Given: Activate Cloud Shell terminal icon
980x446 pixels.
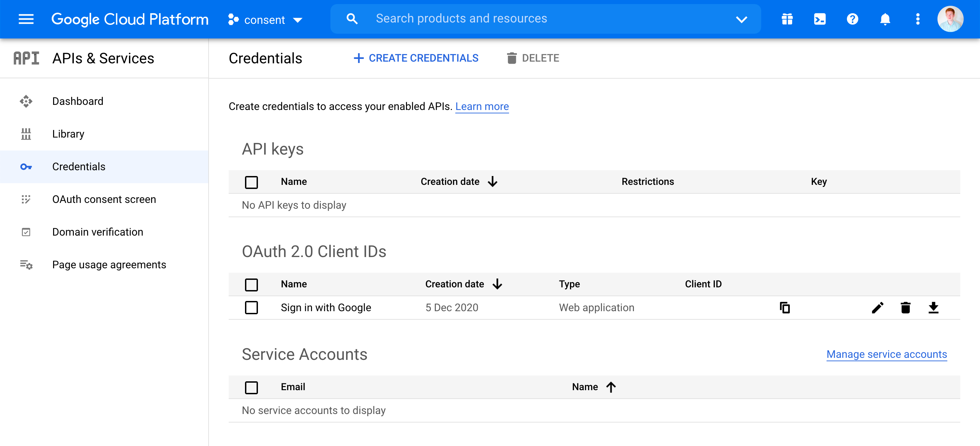Looking at the screenshot, I should point(819,19).
